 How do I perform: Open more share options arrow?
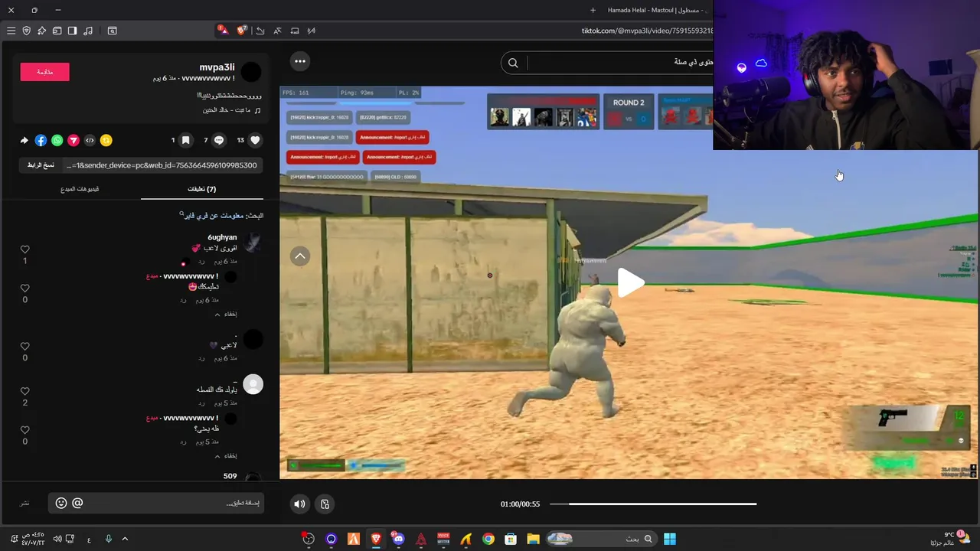24,140
